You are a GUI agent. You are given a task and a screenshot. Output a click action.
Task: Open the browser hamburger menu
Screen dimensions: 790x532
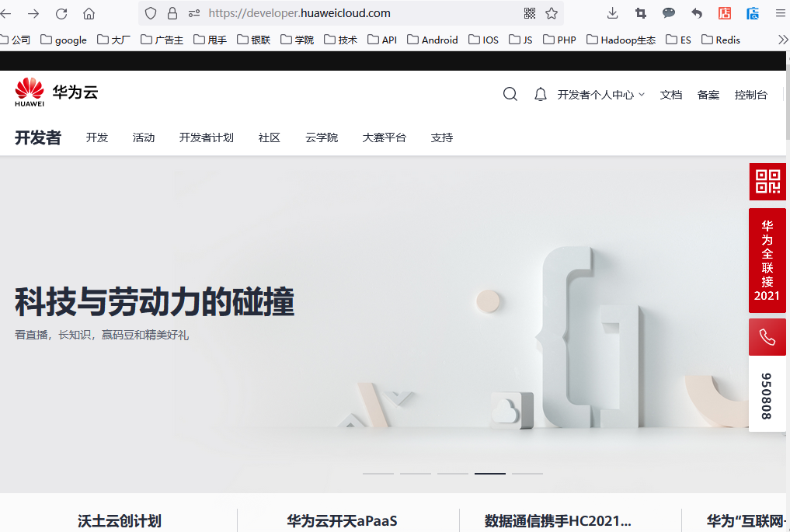(781, 13)
